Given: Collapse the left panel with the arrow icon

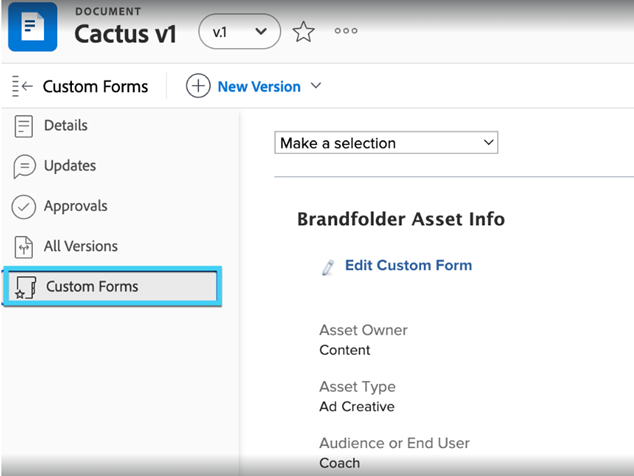Looking at the screenshot, I should click(x=22, y=86).
